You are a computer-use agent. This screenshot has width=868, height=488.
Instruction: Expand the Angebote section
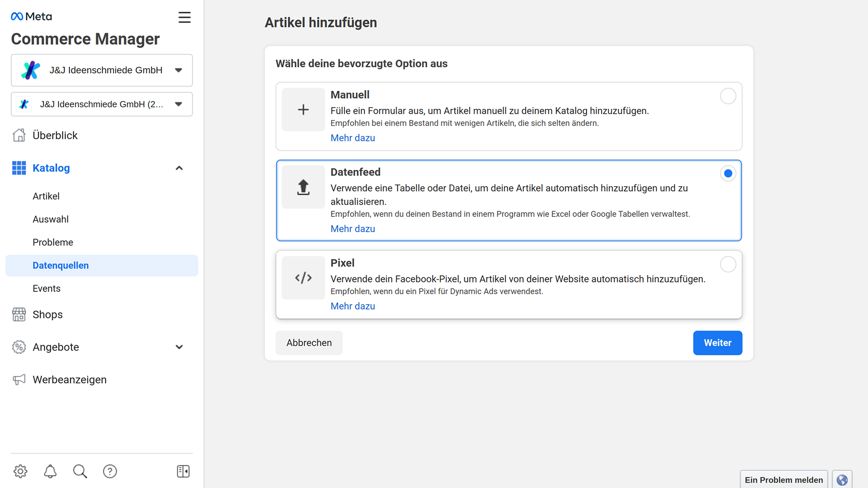[x=179, y=347]
